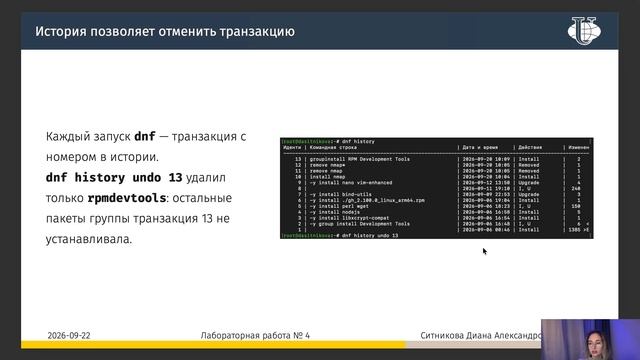640x360 pixels.
Task: Click the terminal row '-y install nodejs'
Action: (436, 212)
